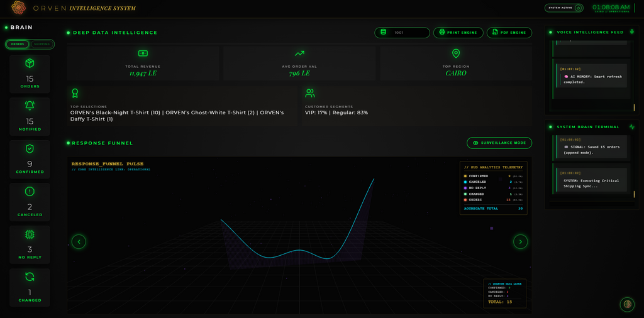Open the brain assistant button at bottom right
The image size is (644, 318).
pos(627,304)
